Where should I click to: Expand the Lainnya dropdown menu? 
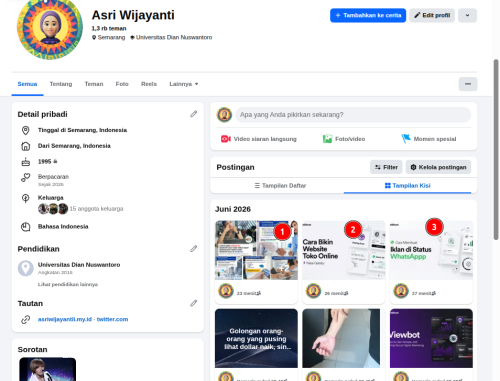coord(184,84)
